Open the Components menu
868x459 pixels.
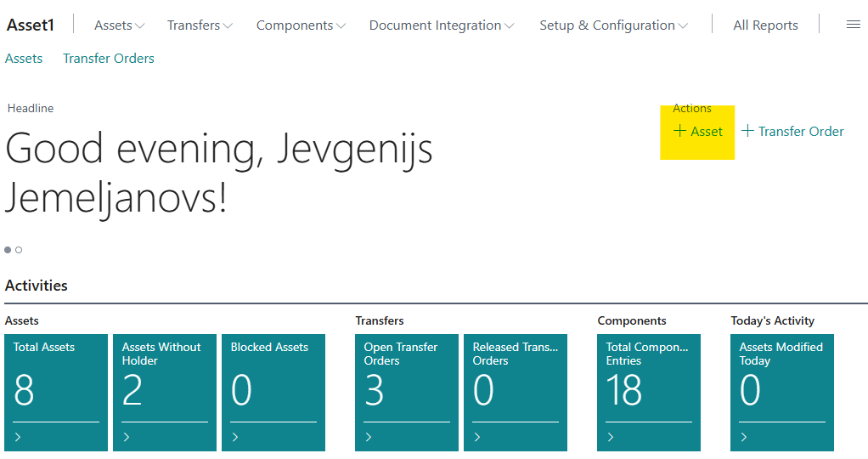point(301,25)
